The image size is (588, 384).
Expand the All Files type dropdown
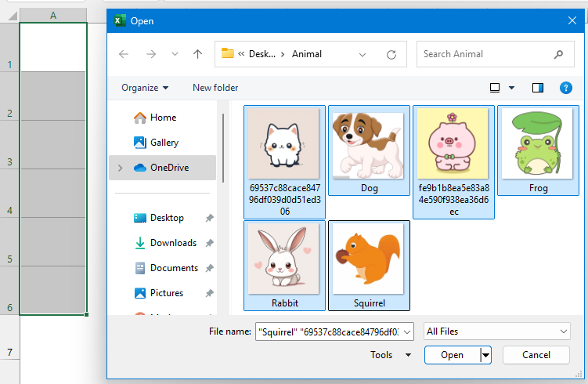tap(497, 331)
